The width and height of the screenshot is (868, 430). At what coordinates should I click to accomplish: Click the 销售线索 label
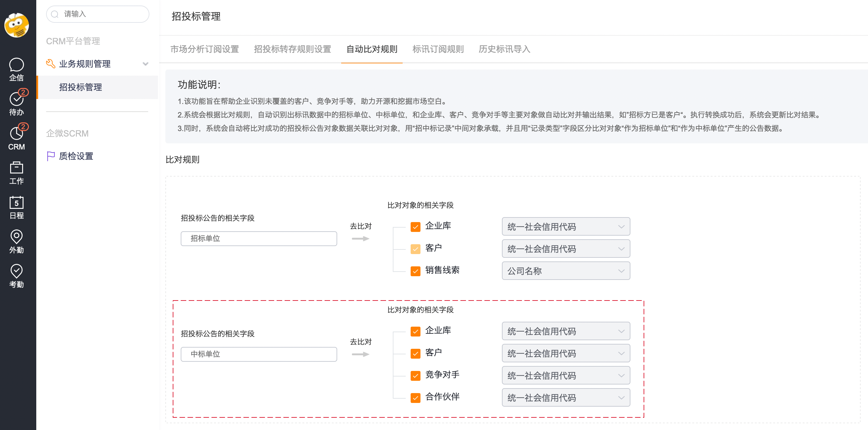442,270
